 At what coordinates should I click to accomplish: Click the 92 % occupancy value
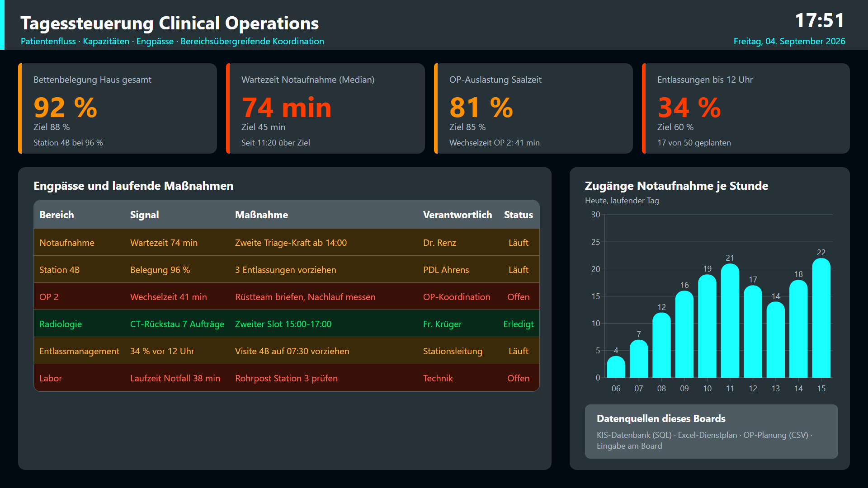click(65, 108)
